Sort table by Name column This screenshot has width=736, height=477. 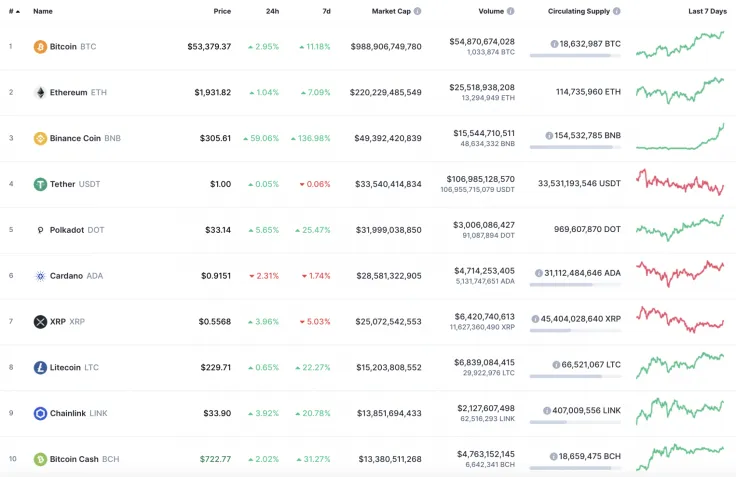43,11
